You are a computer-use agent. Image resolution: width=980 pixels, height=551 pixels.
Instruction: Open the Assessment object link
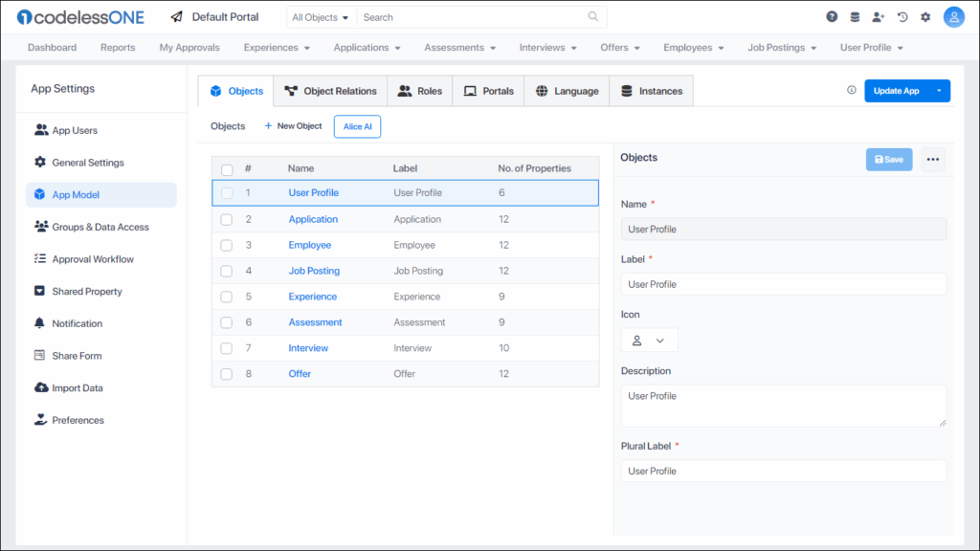pos(315,321)
